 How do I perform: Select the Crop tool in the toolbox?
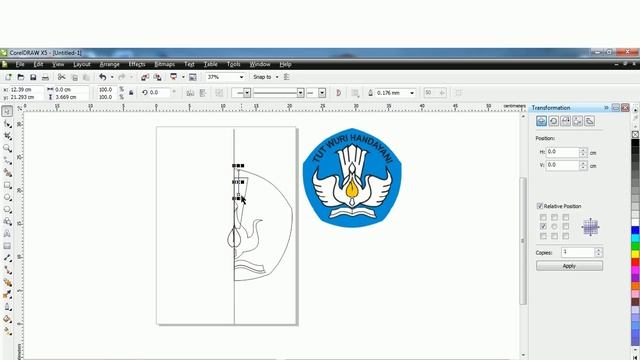(x=7, y=136)
